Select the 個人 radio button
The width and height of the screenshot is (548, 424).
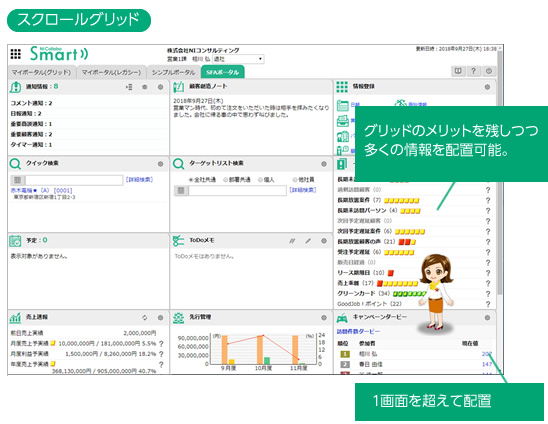click(x=260, y=180)
